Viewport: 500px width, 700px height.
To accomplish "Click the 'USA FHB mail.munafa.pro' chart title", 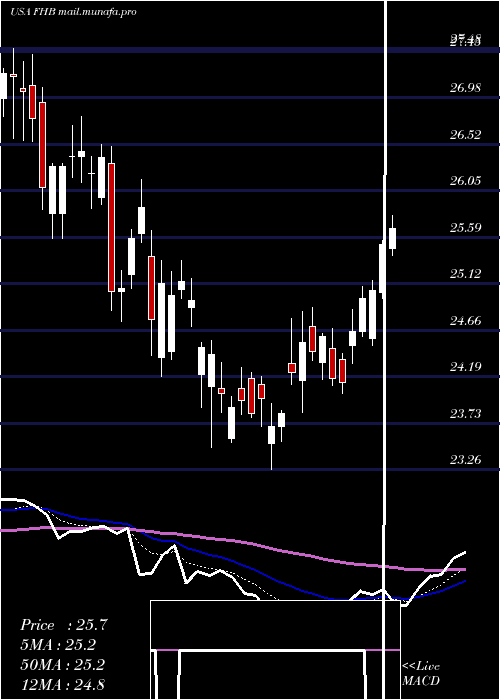I will (73, 12).
